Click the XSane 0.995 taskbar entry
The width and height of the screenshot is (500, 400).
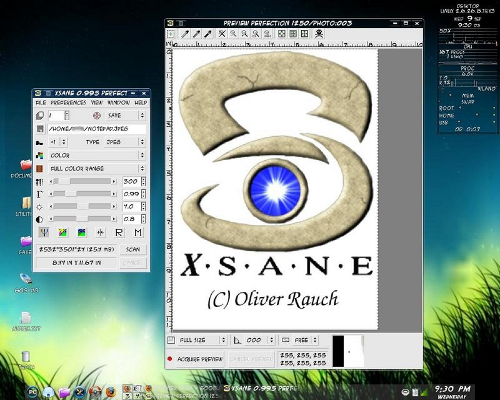[x=260, y=388]
